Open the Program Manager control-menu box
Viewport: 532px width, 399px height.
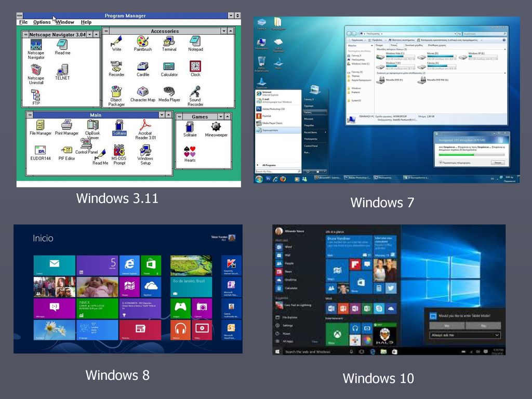pos(20,16)
